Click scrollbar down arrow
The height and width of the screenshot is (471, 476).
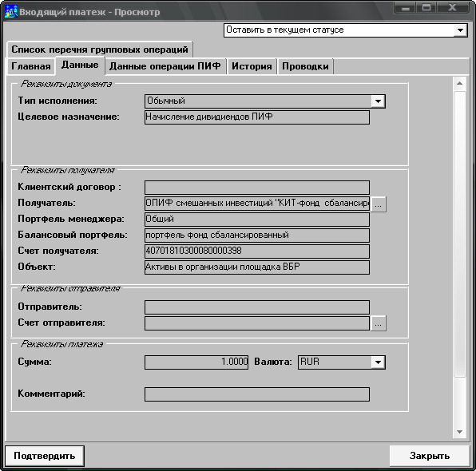tap(459, 432)
